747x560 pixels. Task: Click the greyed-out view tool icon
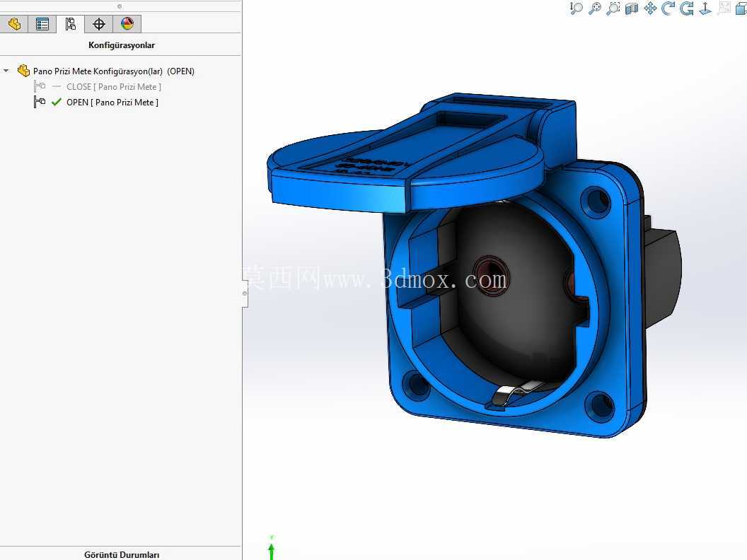[724, 8]
